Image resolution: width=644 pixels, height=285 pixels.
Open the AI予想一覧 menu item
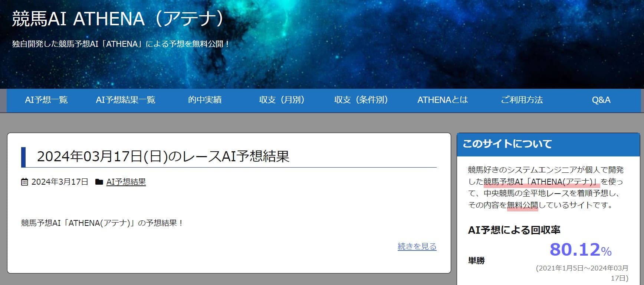click(x=46, y=100)
